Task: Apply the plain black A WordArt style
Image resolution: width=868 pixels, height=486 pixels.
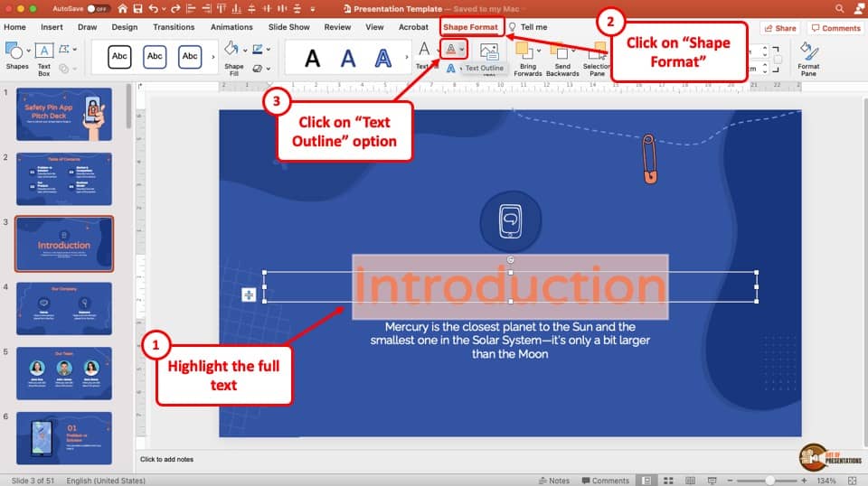Action: click(313, 58)
